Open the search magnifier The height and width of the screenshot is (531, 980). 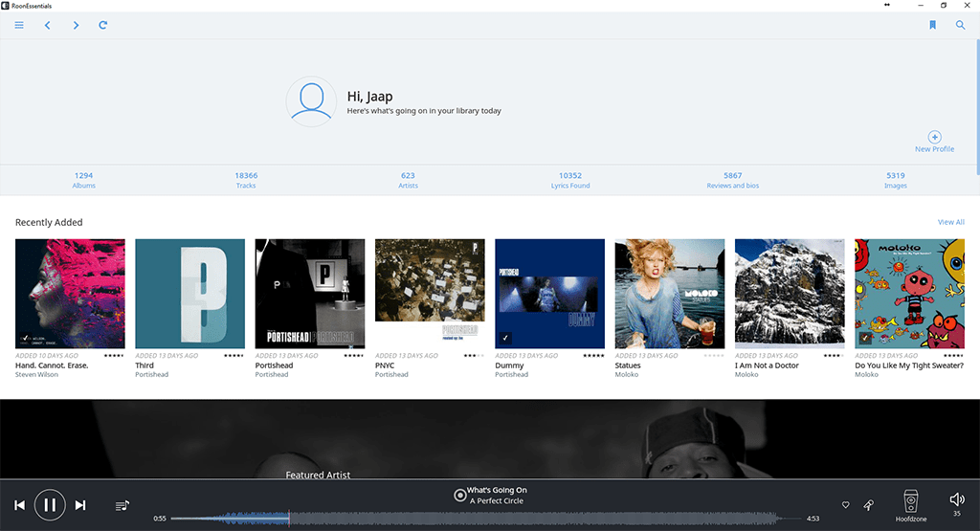(x=961, y=25)
